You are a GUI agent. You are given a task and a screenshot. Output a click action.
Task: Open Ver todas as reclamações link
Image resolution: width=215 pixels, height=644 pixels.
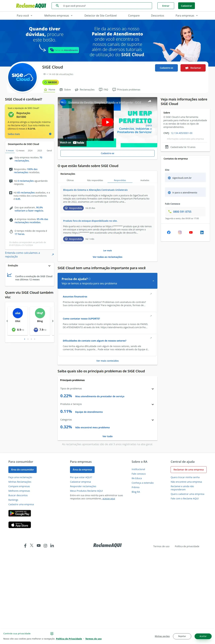click(107, 257)
